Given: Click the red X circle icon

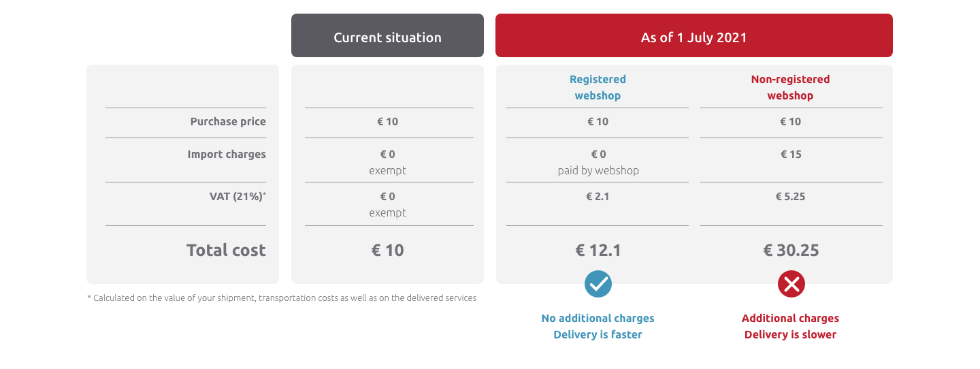Looking at the screenshot, I should 791,284.
